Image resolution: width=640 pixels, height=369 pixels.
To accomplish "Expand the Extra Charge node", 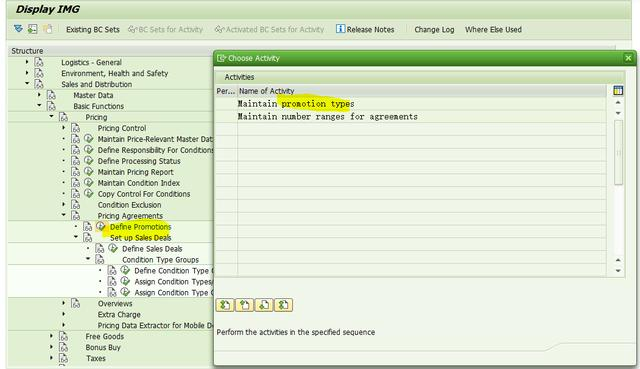I will click(x=64, y=314).
